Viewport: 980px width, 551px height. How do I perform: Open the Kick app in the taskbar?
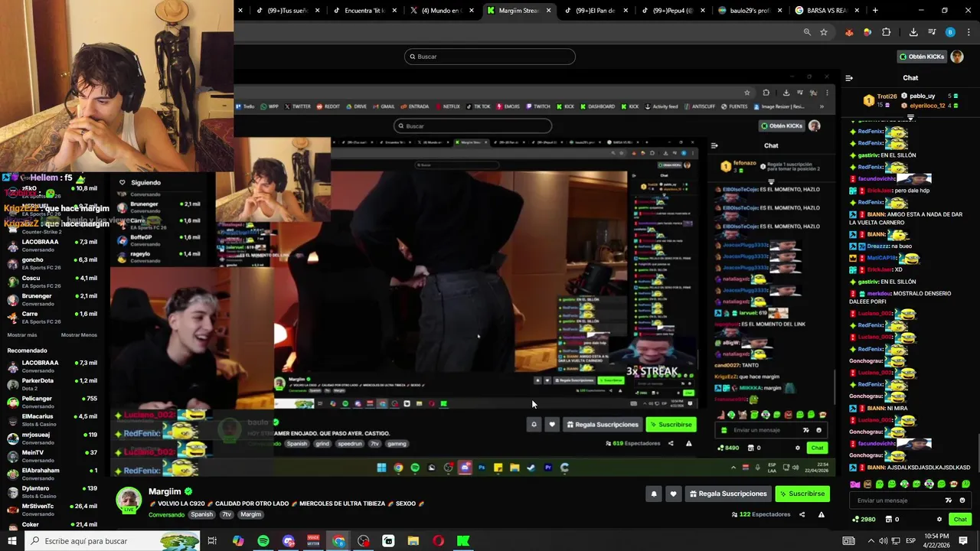463,541
